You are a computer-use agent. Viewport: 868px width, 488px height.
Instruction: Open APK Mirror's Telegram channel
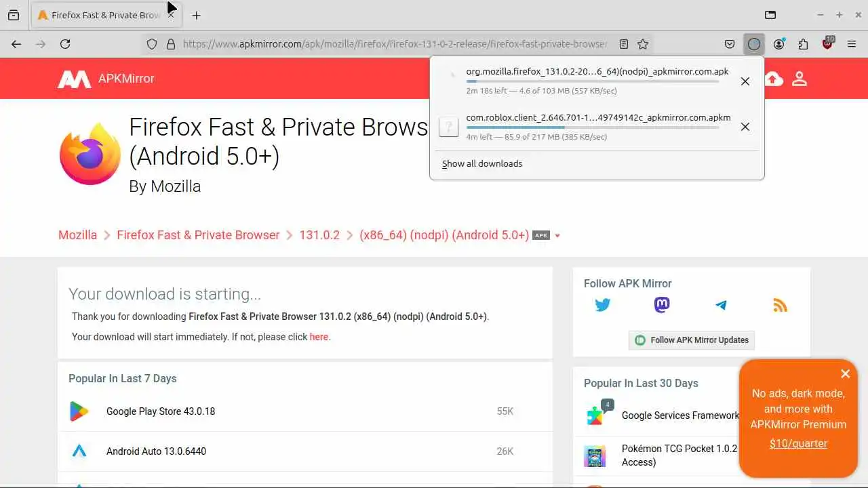(x=721, y=305)
